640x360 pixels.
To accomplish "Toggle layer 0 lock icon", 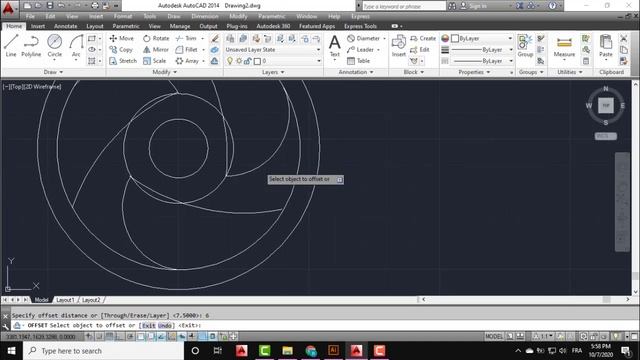I will pyautogui.click(x=247, y=61).
